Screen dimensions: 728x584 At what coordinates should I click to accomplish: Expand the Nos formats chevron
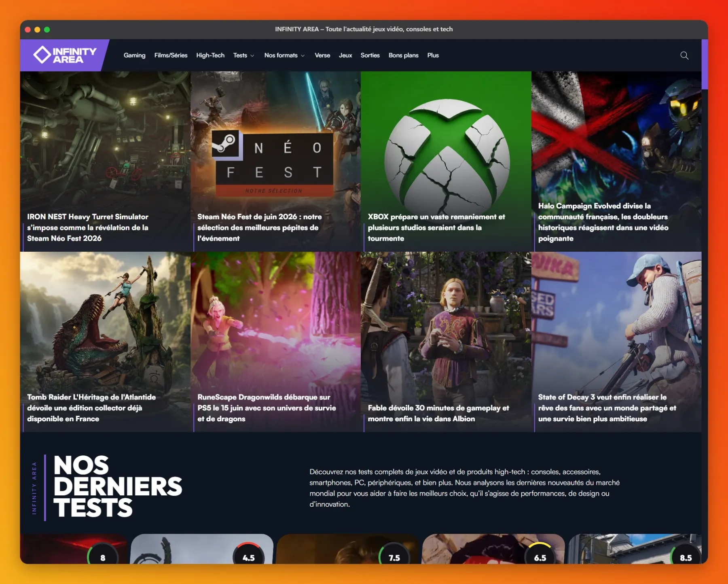[x=303, y=56]
